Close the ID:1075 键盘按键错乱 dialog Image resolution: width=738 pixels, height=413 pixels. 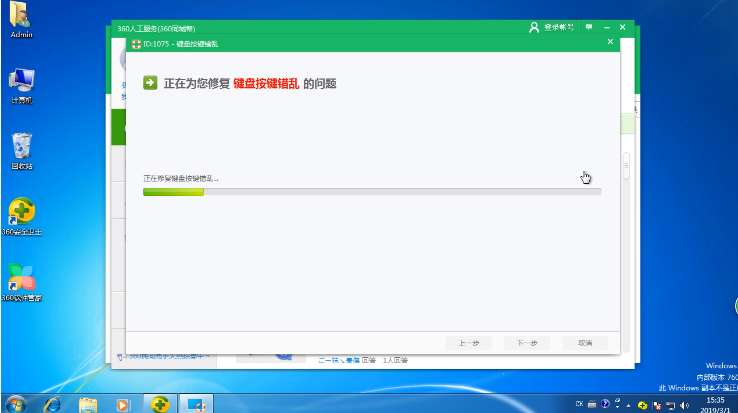(x=610, y=43)
